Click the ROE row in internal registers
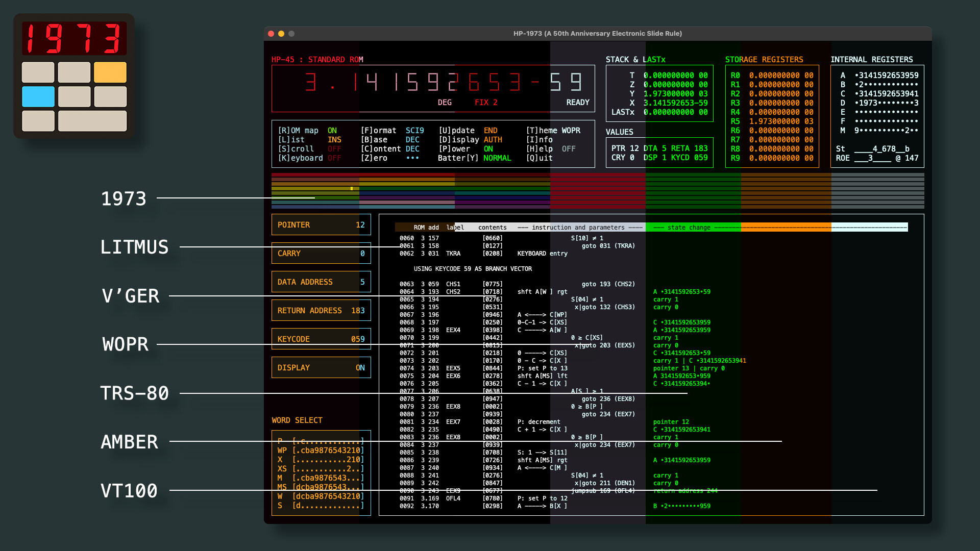The image size is (980, 551). 877,158
